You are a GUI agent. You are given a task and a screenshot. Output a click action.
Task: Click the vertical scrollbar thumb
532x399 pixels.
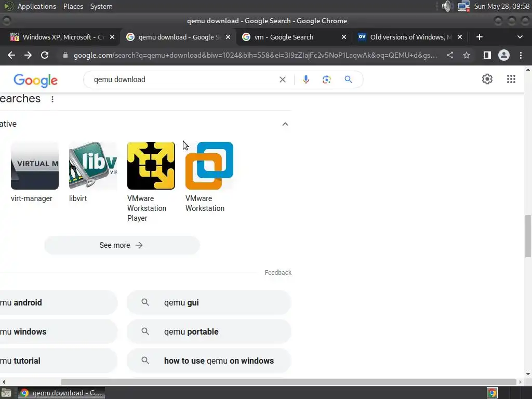pos(528,236)
